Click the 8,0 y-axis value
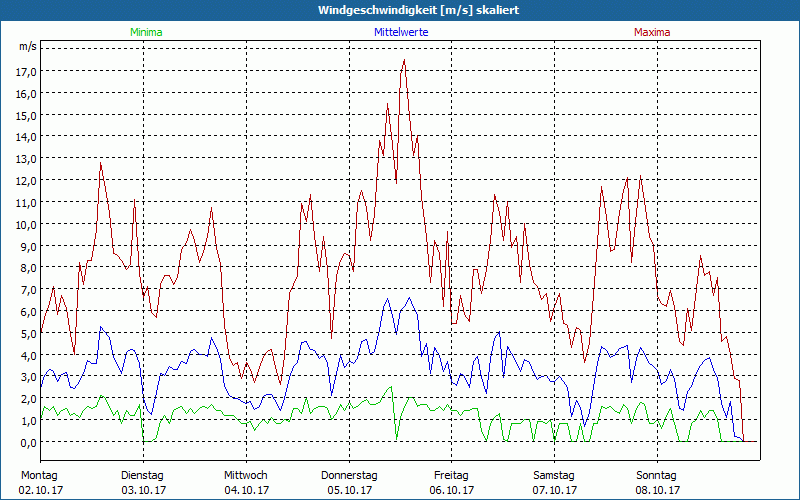Screen dimensions: 800x500 pyautogui.click(x=29, y=268)
